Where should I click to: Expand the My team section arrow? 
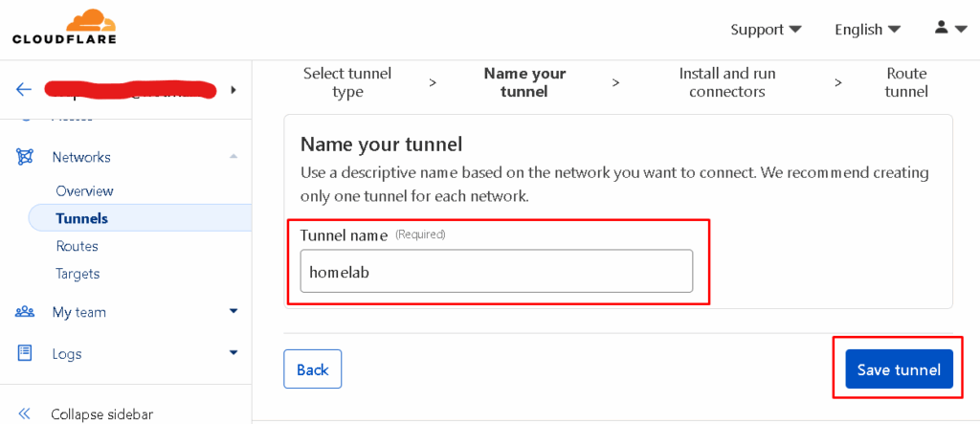[234, 311]
